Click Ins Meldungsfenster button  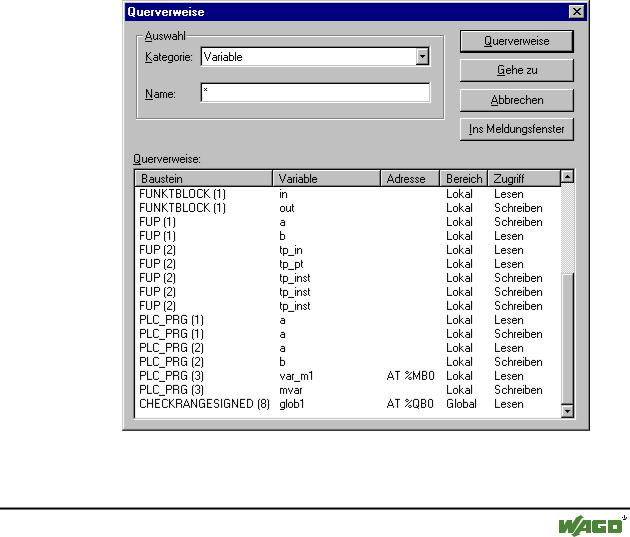pyautogui.click(x=516, y=129)
